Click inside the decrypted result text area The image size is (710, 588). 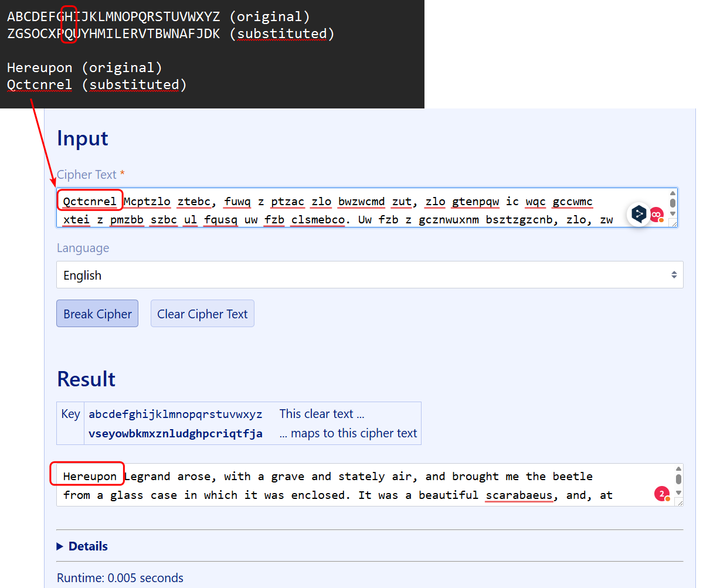pyautogui.click(x=352, y=485)
